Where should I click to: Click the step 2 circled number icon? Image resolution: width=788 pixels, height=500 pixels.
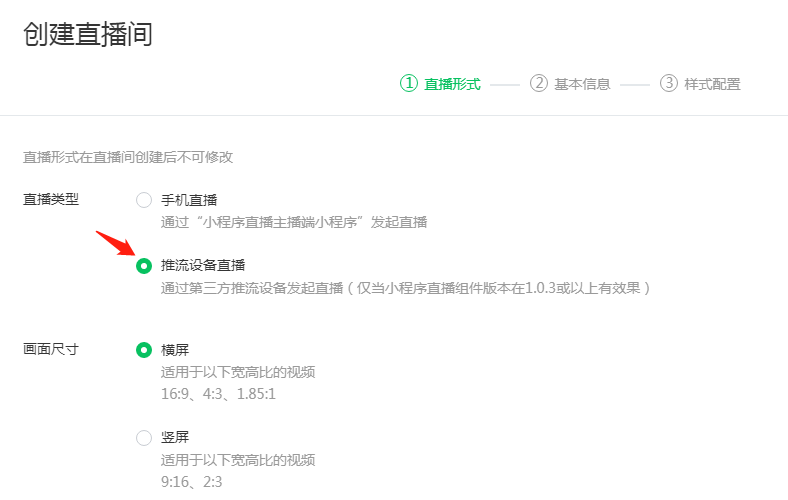point(539,84)
